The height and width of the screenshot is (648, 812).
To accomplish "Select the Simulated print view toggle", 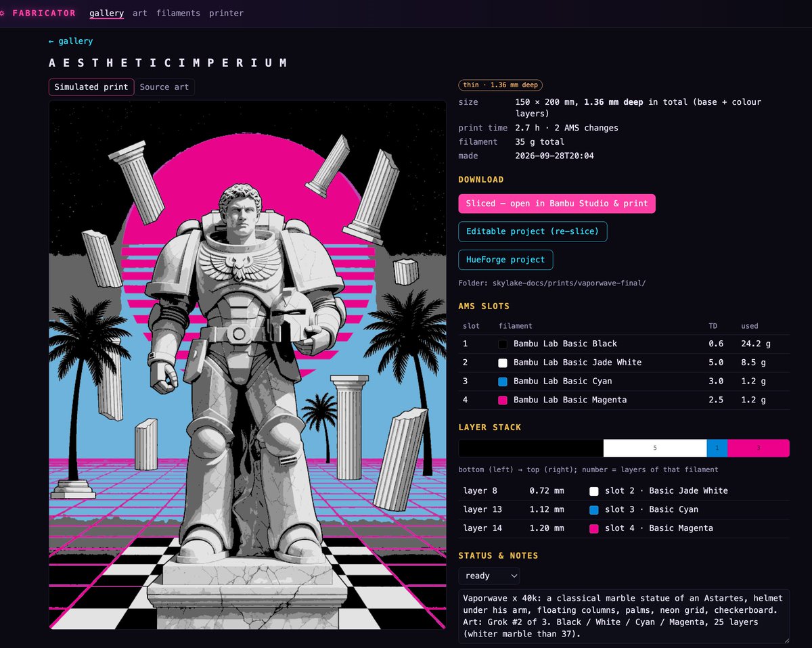I will click(x=91, y=87).
